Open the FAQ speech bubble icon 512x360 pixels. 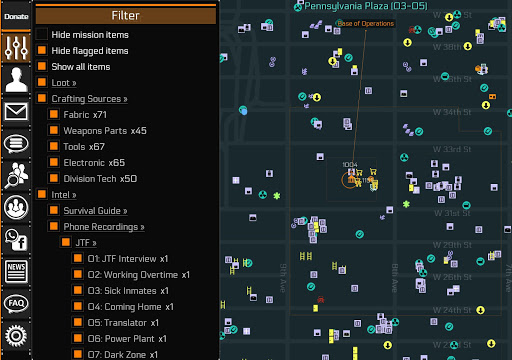pyautogui.click(x=16, y=303)
